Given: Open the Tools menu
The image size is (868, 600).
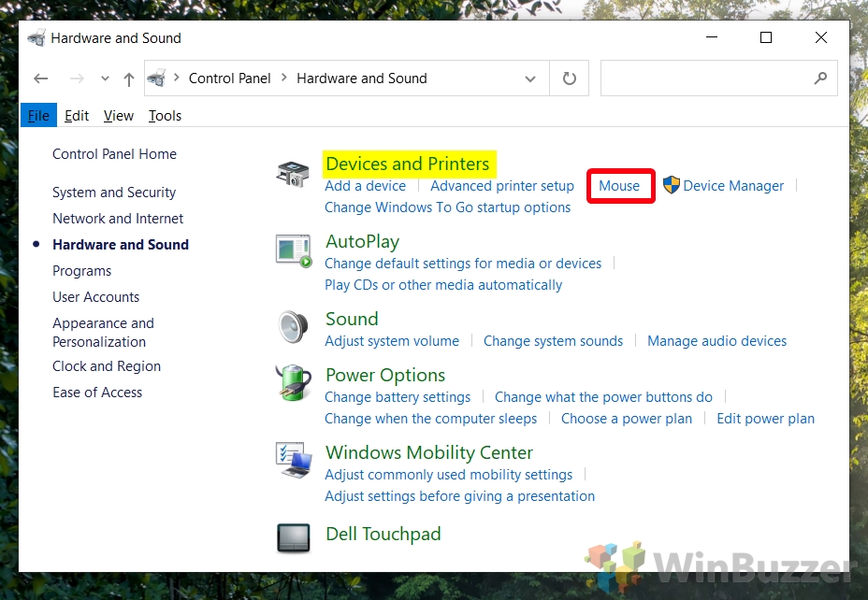Looking at the screenshot, I should (165, 116).
